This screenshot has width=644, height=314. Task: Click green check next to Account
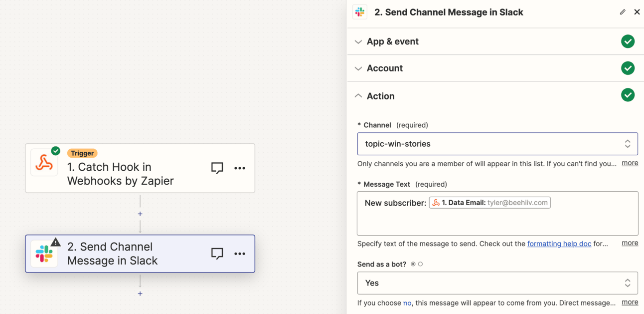point(628,68)
